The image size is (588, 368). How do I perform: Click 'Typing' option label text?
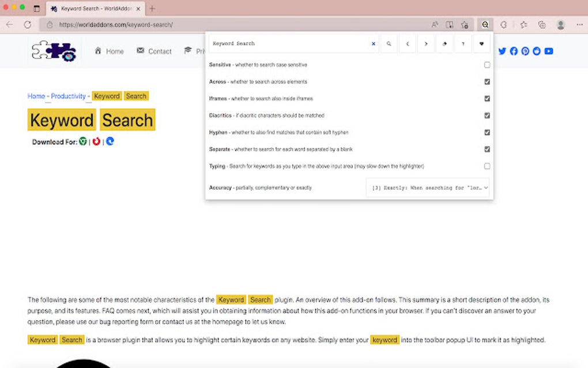tap(217, 166)
